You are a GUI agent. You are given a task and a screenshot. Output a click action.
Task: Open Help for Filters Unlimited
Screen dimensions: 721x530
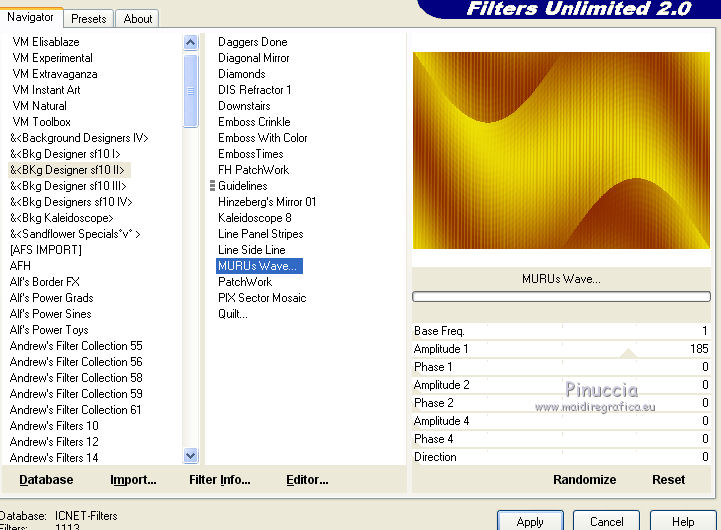click(683, 521)
